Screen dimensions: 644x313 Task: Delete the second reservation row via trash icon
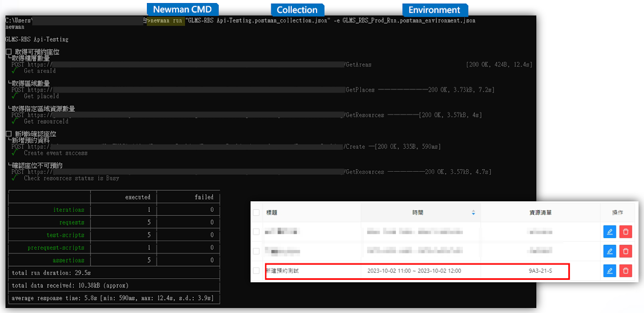(625, 251)
